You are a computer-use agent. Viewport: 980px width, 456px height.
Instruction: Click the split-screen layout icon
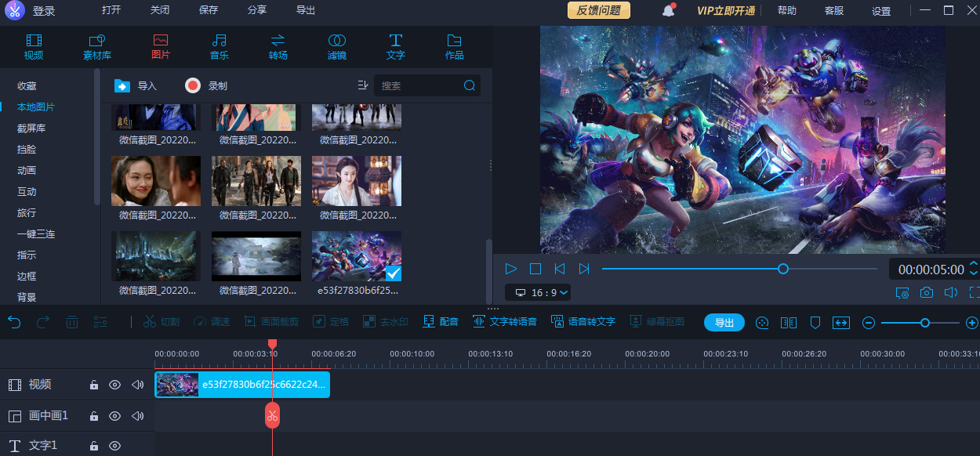coord(789,322)
